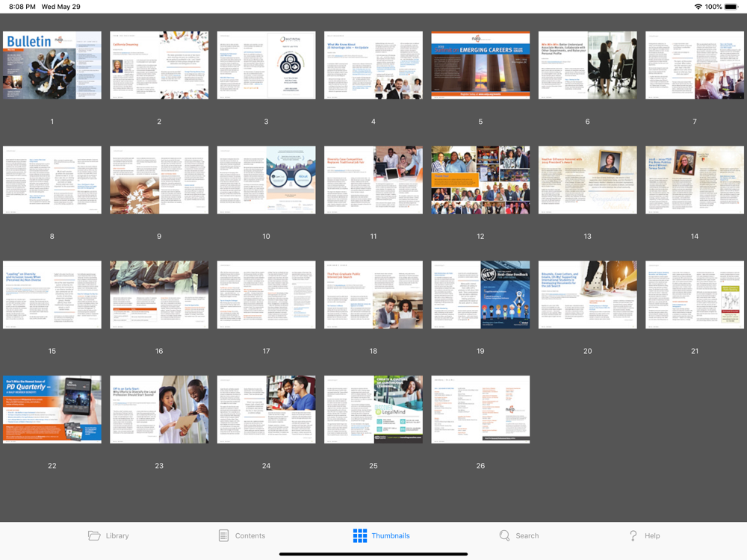Open page 13 award portrait thumbnail
Screen dimensions: 747x560
point(588,180)
